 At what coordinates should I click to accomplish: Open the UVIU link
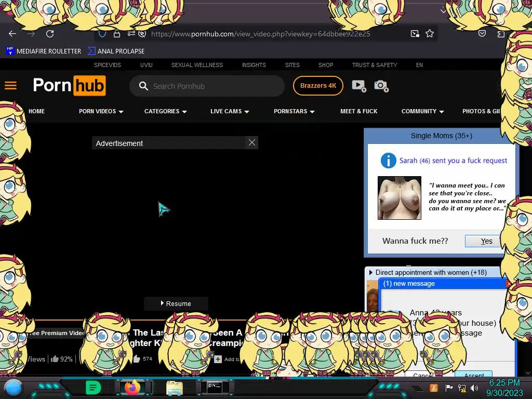pyautogui.click(x=146, y=65)
